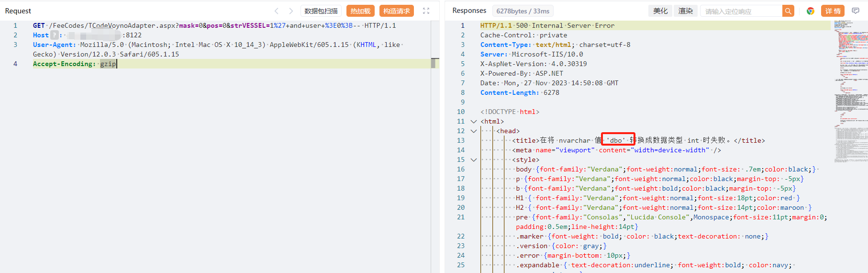Click the .marker CSS rule line
This screenshot has width=868, height=273.
[642, 236]
